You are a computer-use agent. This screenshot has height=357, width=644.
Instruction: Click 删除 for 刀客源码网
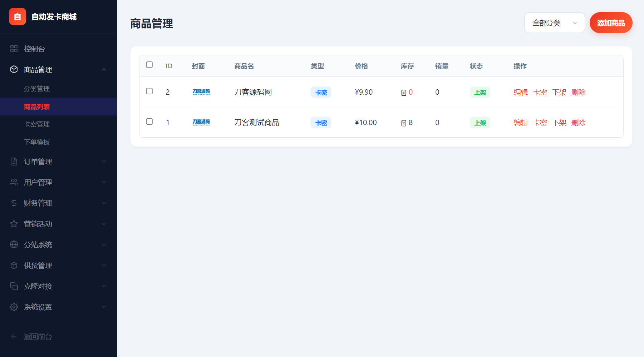pos(579,92)
